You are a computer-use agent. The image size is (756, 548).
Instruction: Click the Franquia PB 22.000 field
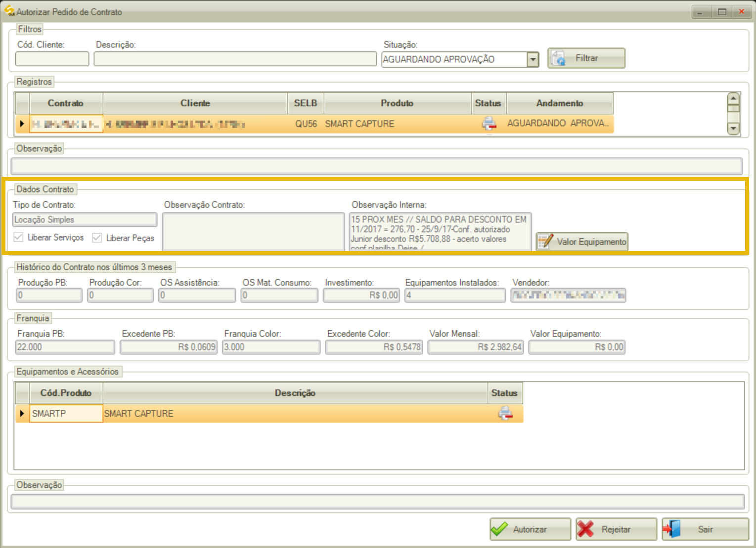(x=65, y=347)
